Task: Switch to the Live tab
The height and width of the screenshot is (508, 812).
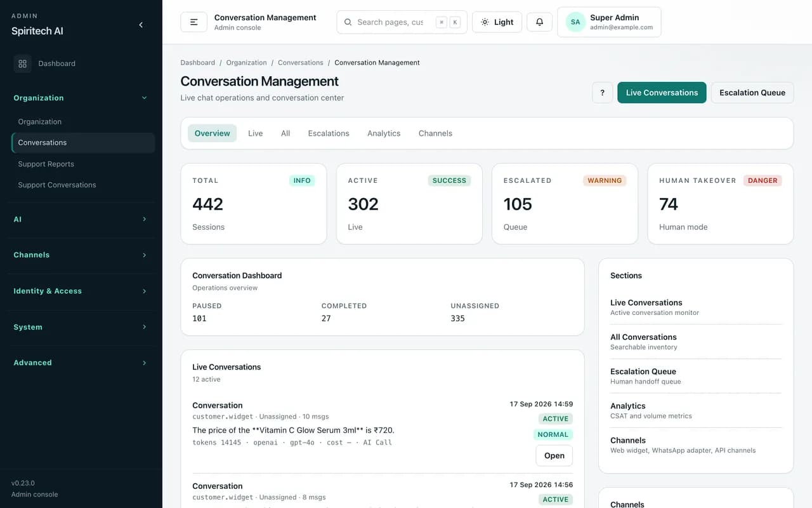Action: click(x=256, y=133)
